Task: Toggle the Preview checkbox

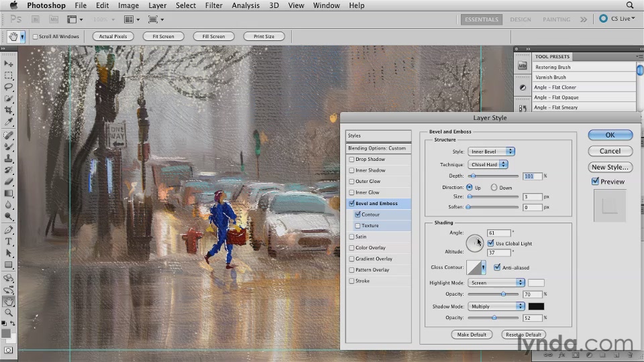Action: click(x=595, y=181)
